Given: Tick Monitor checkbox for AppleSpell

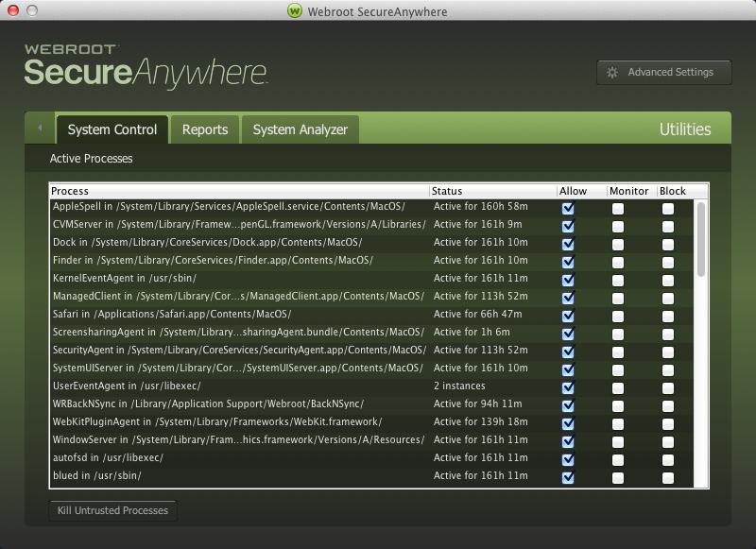Looking at the screenshot, I should pos(617,208).
